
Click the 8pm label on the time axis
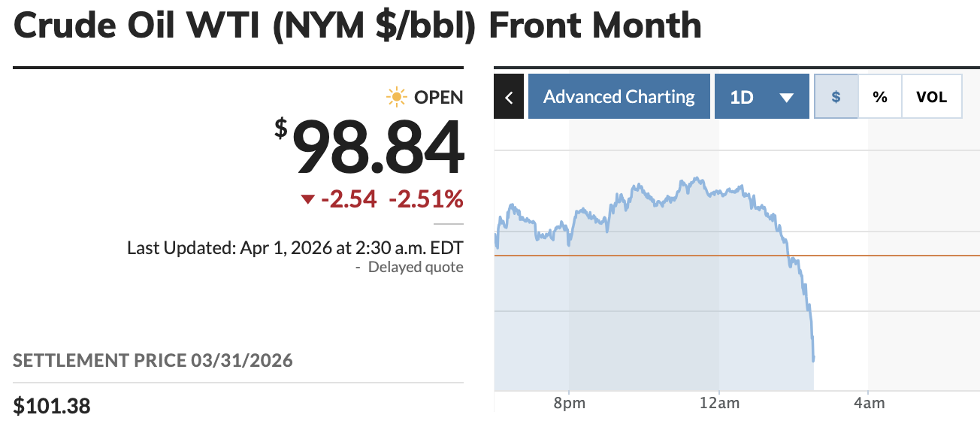(569, 403)
